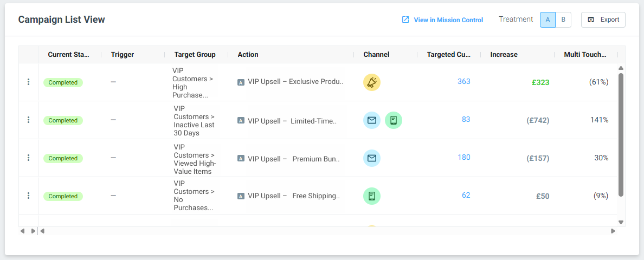Click left arrow of pinned-column scrollbar
This screenshot has height=260, width=644.
[x=23, y=231]
